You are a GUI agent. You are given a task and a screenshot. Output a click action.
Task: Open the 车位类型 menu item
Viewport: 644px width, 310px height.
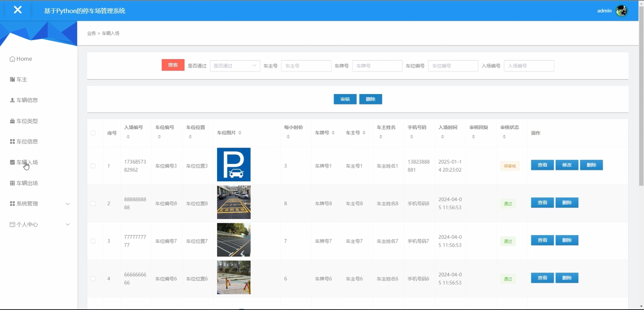pyautogui.click(x=27, y=121)
